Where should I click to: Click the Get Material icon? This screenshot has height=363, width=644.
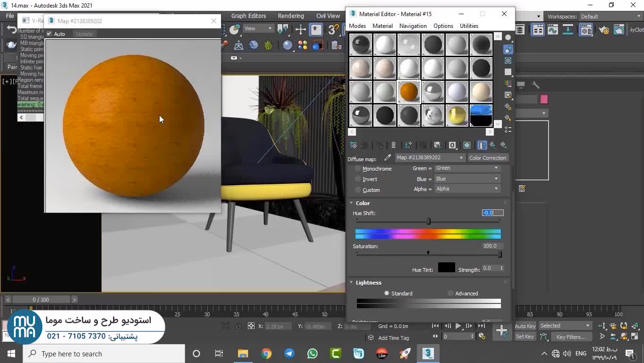point(353,145)
